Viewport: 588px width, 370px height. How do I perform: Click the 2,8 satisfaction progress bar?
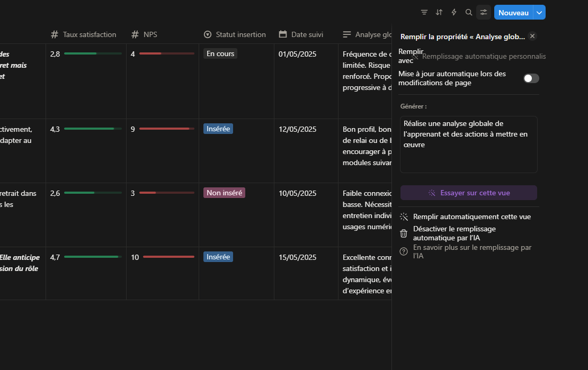(x=93, y=53)
